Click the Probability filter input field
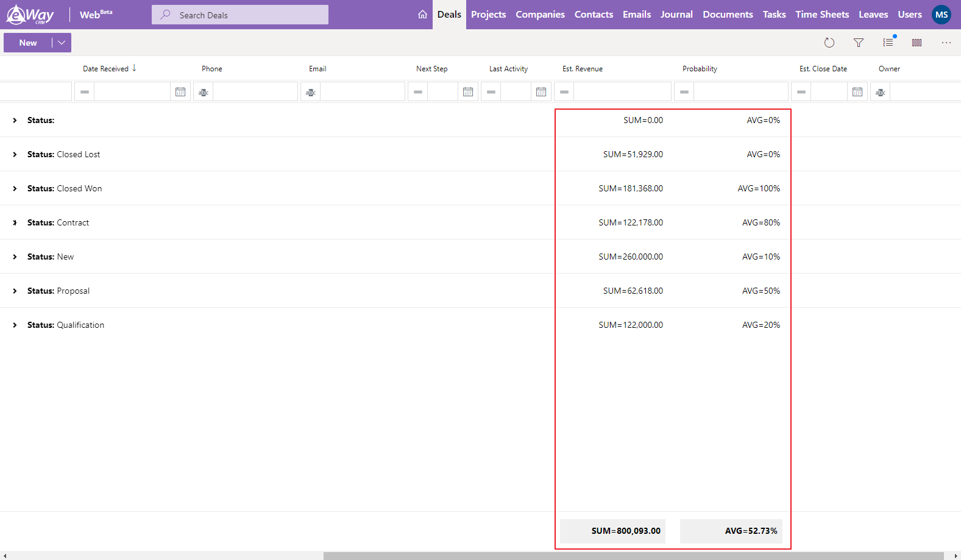 (741, 92)
